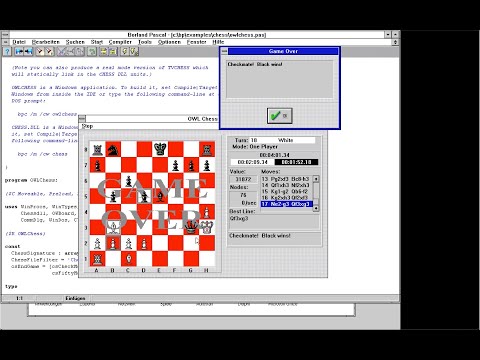Click the white player's clock time

tap(253, 162)
